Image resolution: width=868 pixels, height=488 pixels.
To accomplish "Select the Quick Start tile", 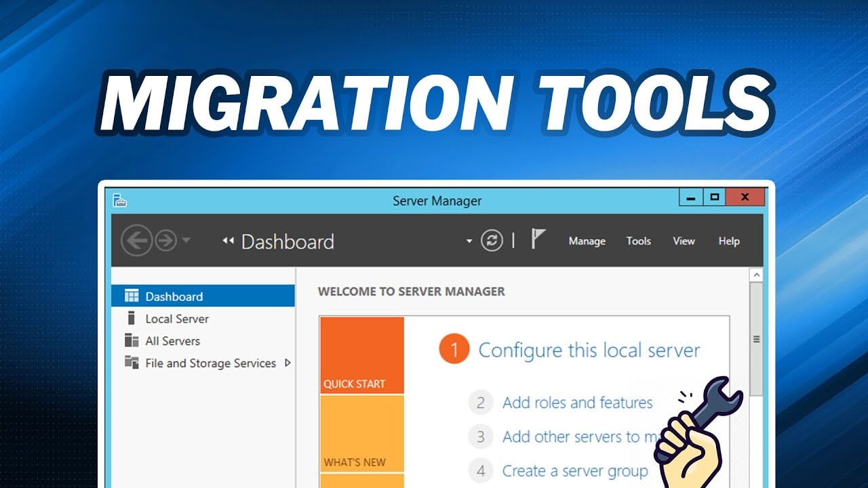I will click(x=362, y=355).
